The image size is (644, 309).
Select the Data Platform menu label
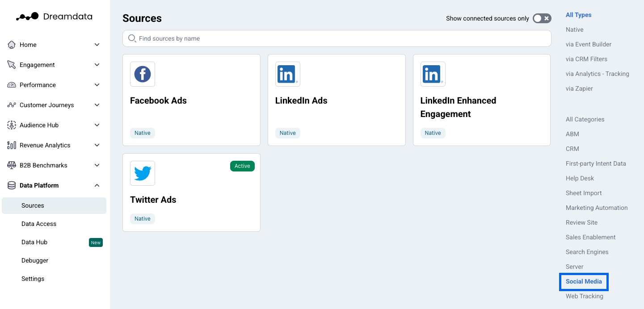[x=39, y=185]
